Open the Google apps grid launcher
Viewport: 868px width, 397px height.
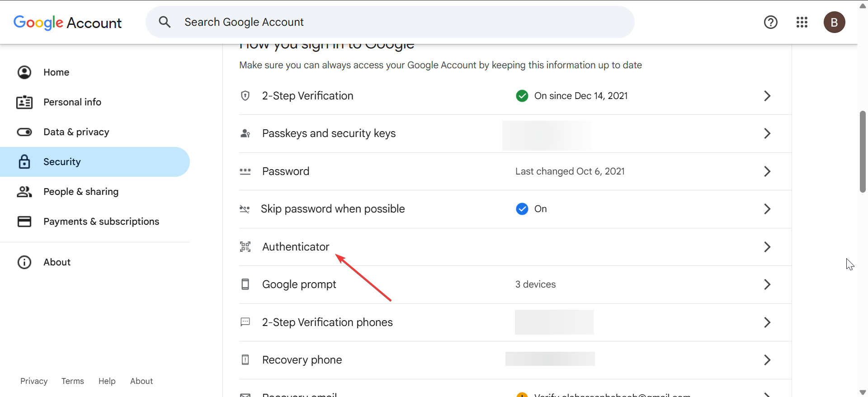802,22
